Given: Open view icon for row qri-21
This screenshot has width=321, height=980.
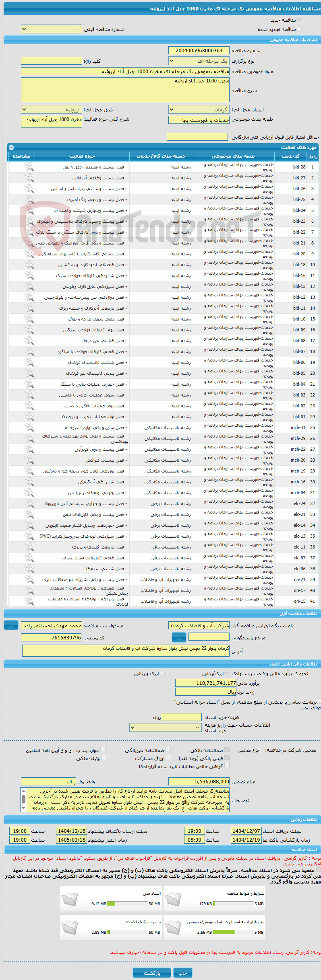Looking at the screenshot, I should pyautogui.click(x=29, y=579).
